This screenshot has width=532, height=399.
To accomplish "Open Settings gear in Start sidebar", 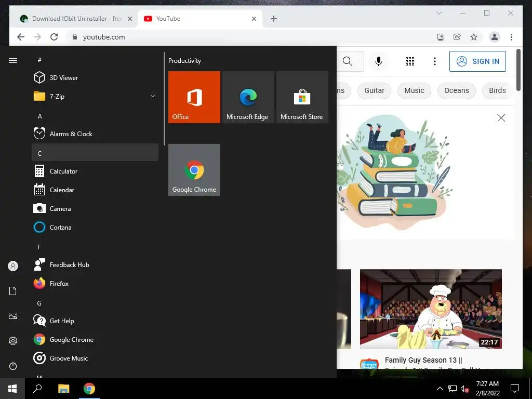I will (13, 341).
